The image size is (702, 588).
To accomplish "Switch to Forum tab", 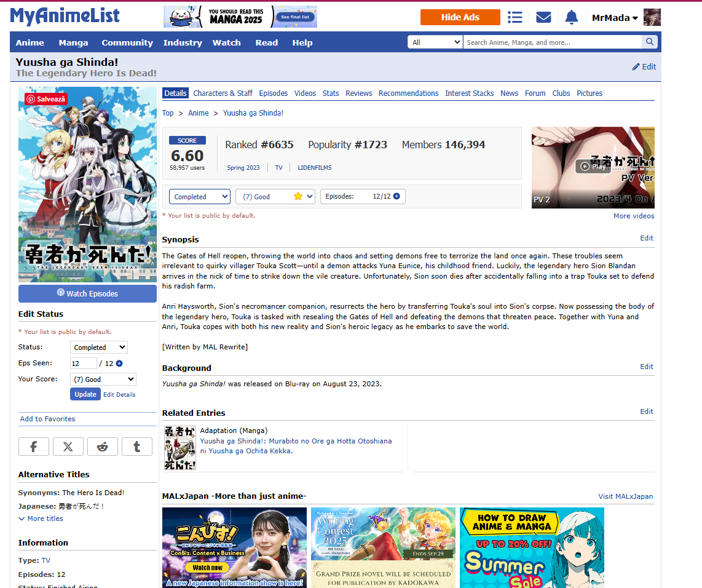I will (535, 93).
